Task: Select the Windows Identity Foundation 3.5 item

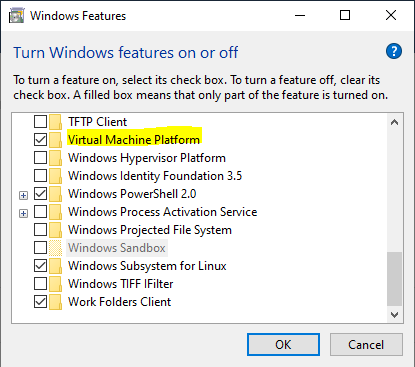Action: coord(155,176)
